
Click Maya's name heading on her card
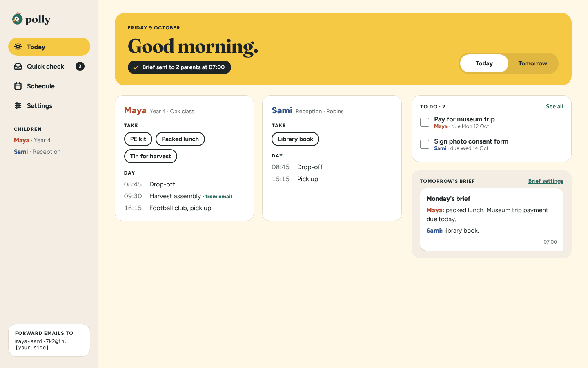pos(135,110)
